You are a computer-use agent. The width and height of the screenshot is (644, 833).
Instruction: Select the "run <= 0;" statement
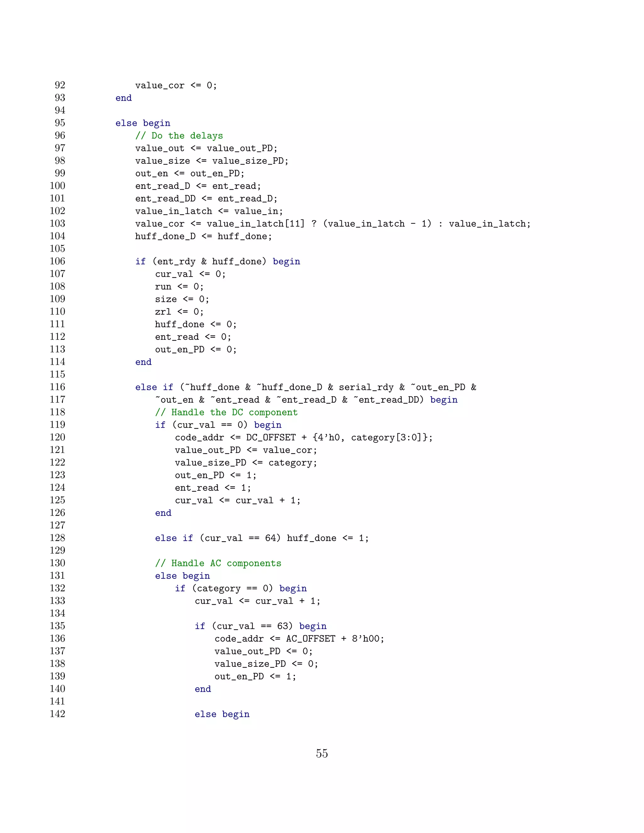coord(179,287)
